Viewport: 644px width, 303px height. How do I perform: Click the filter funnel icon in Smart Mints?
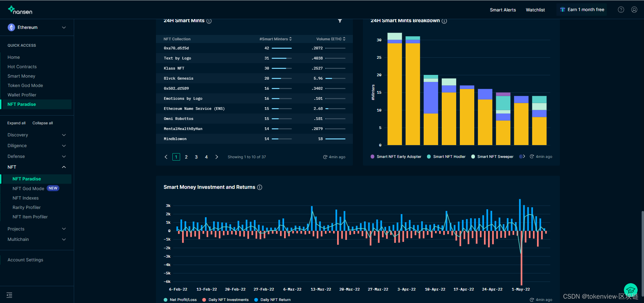(340, 21)
